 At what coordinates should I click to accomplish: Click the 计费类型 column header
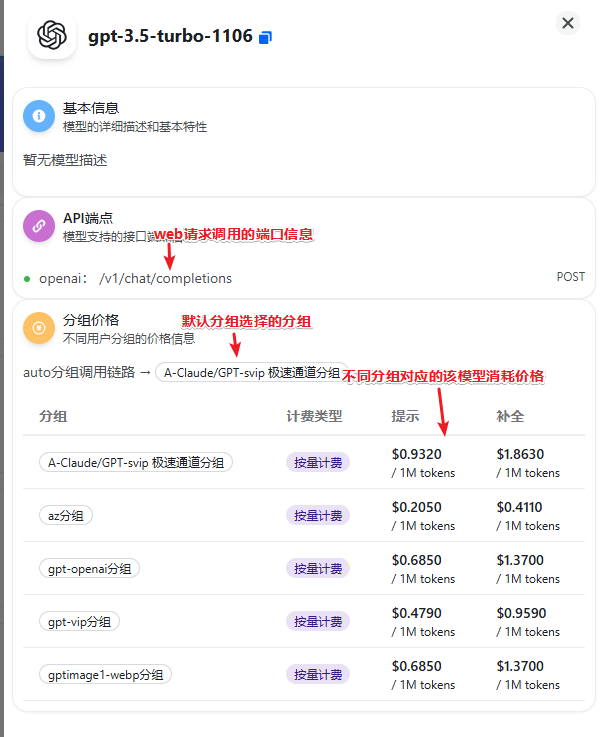[314, 416]
